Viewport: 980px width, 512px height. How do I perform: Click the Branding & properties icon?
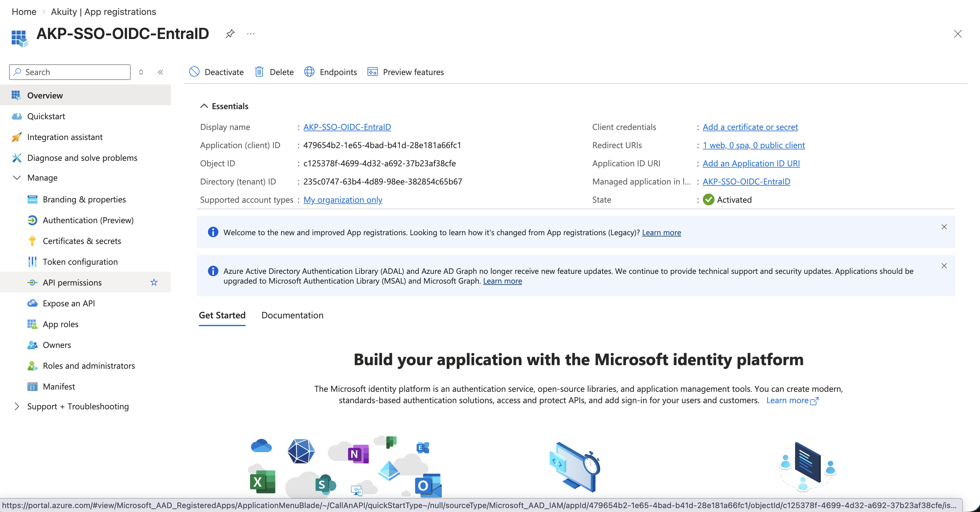pyautogui.click(x=32, y=199)
